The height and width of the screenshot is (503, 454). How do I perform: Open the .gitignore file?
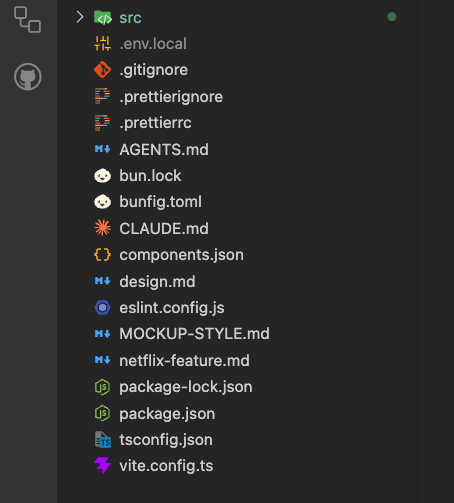[x=154, y=70]
